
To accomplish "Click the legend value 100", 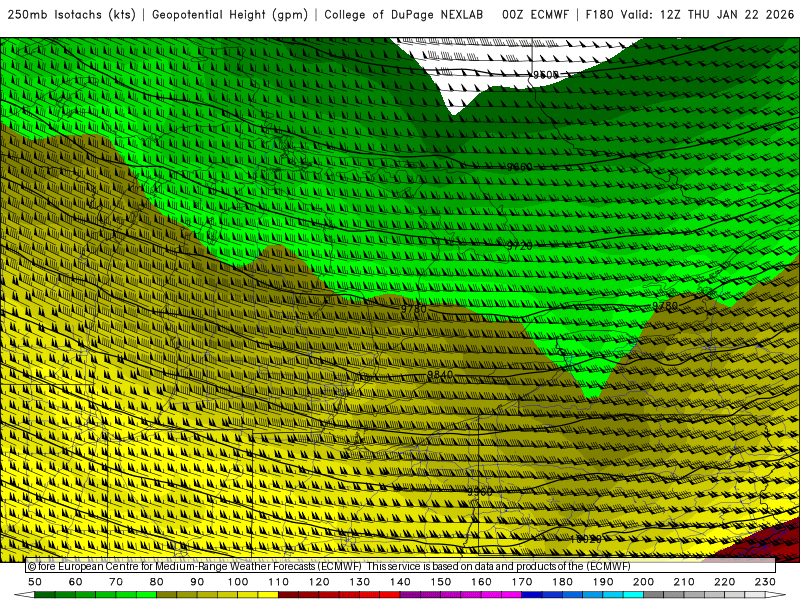I will click(x=238, y=582).
